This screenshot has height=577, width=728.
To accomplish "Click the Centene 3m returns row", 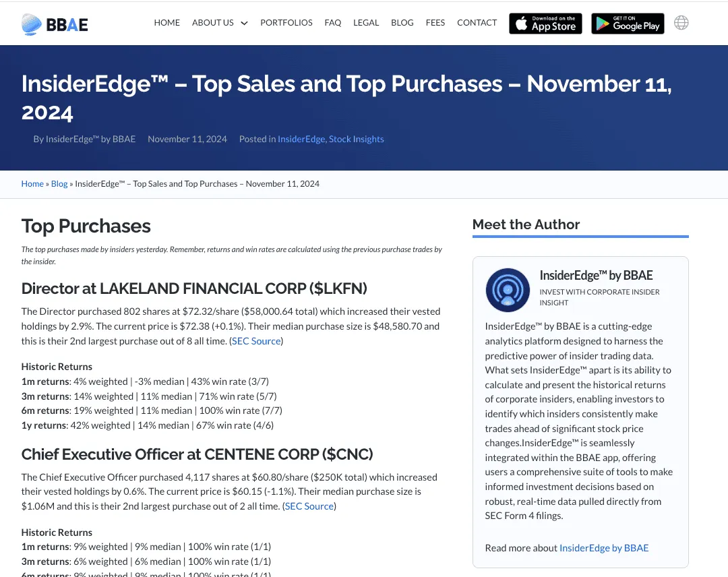I will pos(146,561).
